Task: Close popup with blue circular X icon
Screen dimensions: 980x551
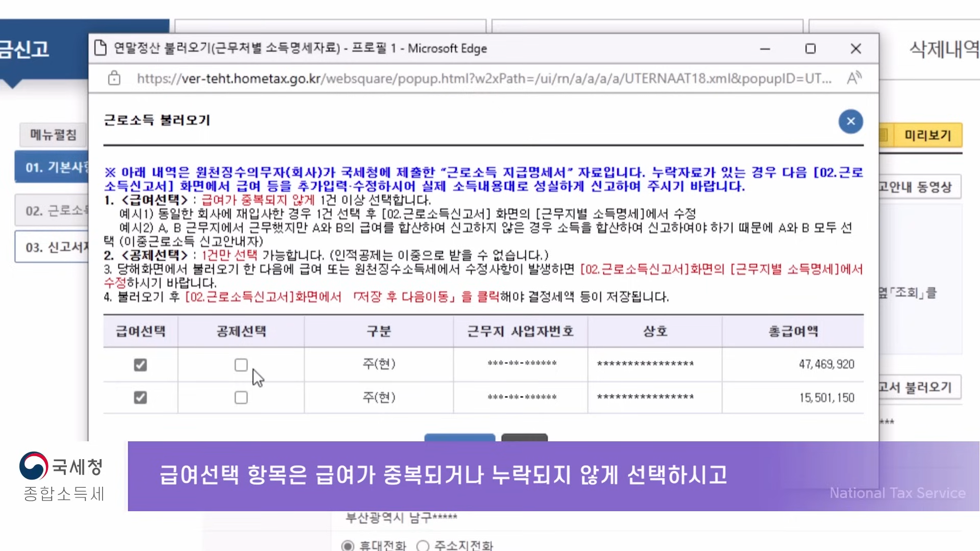Action: [850, 121]
